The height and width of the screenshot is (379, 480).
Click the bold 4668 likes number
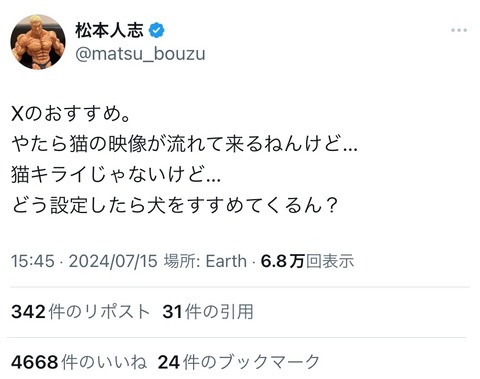(x=35, y=362)
